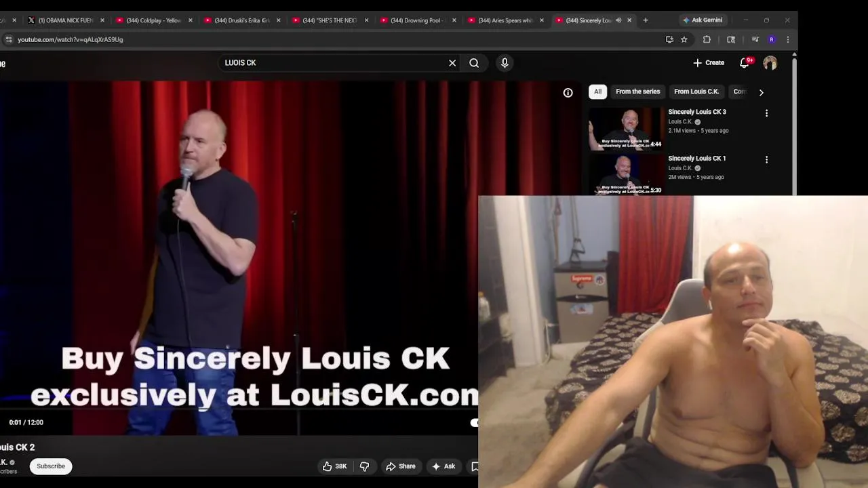Like the video with 38K likes

click(336, 466)
